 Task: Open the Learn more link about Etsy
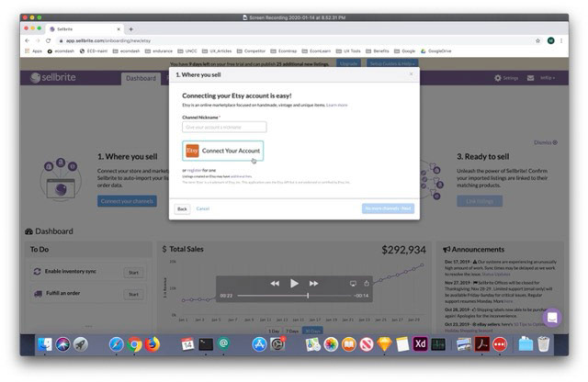[337, 106]
